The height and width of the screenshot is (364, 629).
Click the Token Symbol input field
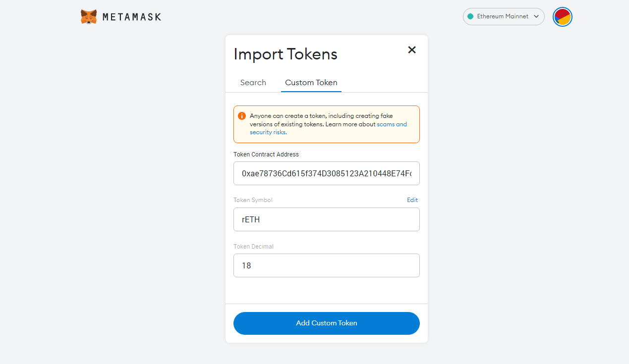[326, 219]
